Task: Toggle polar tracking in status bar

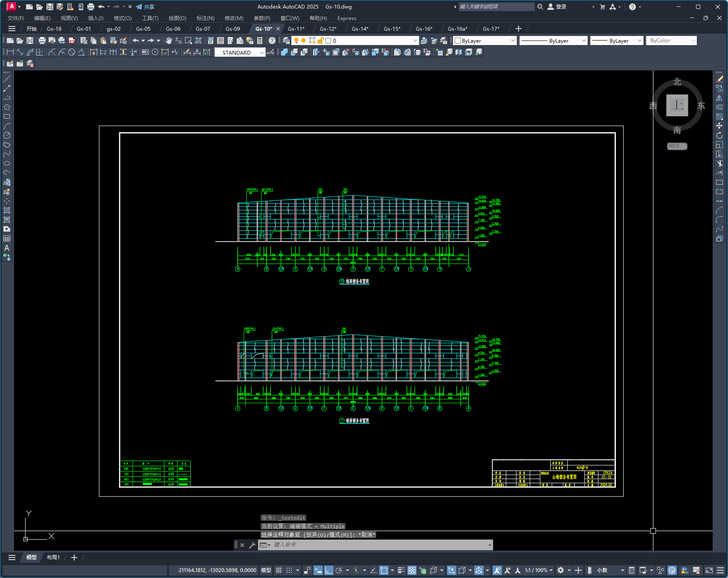Action: point(339,570)
